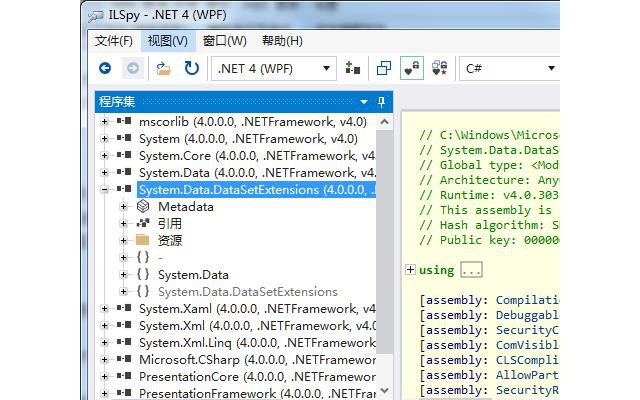Open an assembly file with folder icon
The image size is (640, 400).
click(163, 68)
